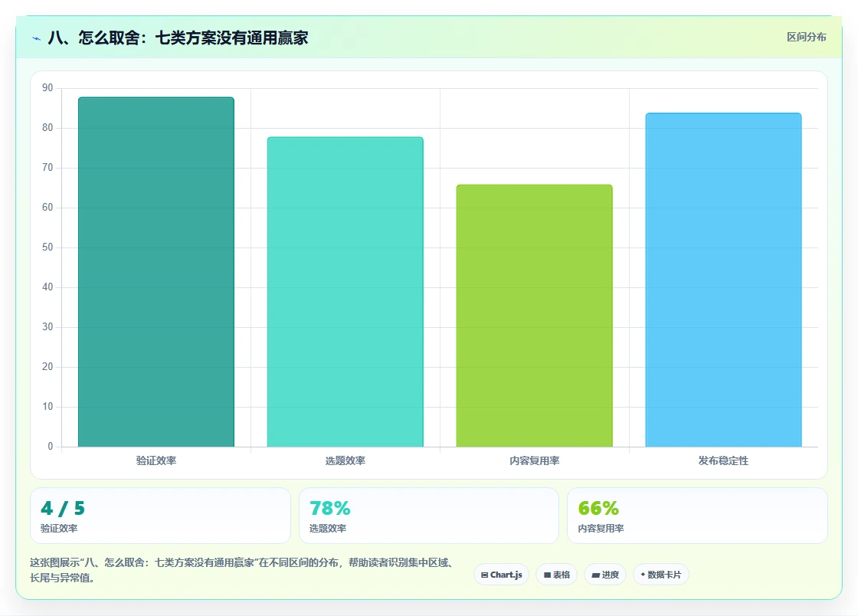Click the 进度 chip's bar icon

point(596,575)
